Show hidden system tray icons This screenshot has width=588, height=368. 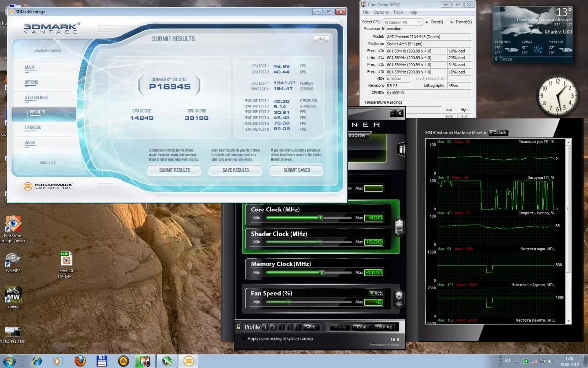pyautogui.click(x=517, y=361)
